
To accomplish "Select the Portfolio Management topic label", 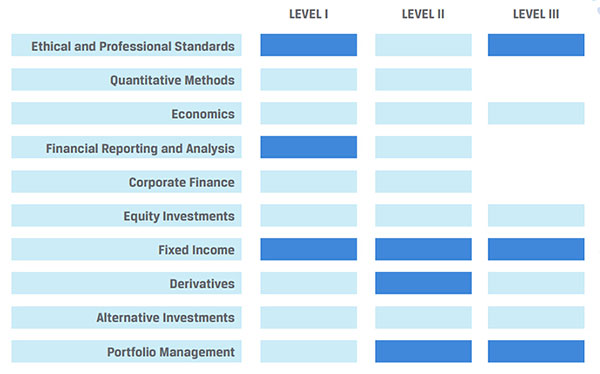I will 126,351.
